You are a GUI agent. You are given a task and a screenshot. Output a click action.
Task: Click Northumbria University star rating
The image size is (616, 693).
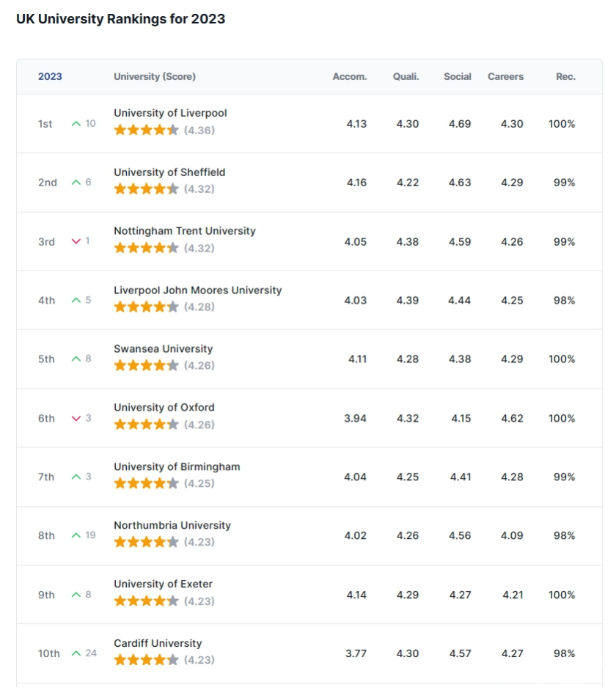tap(146, 542)
